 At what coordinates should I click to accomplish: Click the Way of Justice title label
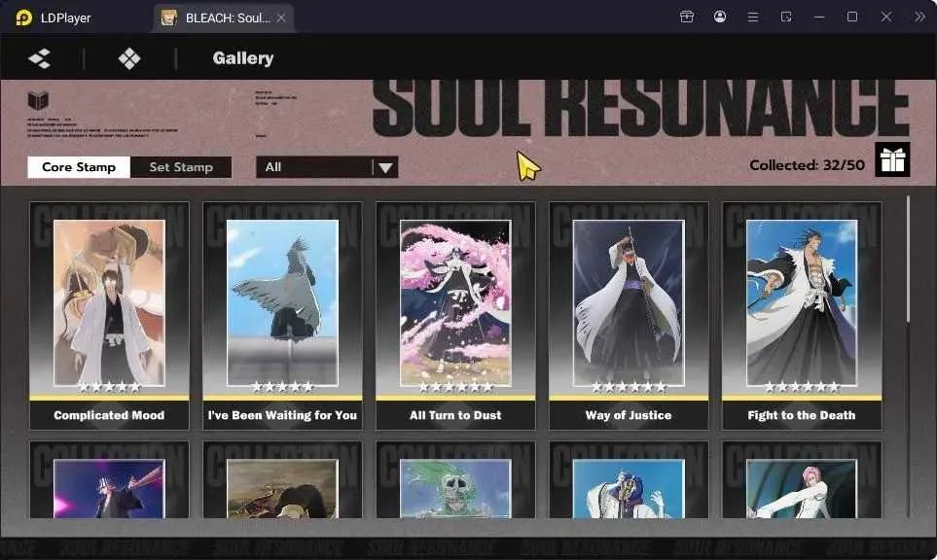point(629,415)
